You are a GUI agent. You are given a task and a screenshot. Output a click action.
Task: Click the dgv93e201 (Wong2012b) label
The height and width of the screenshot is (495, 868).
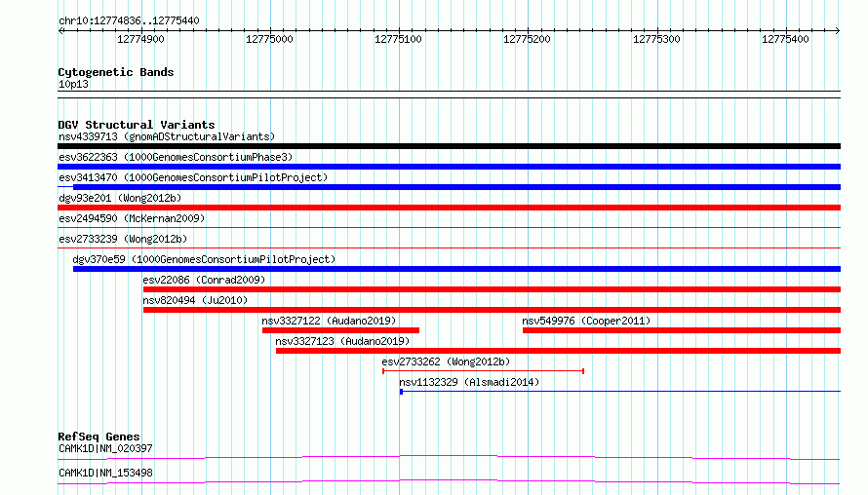tap(120, 198)
